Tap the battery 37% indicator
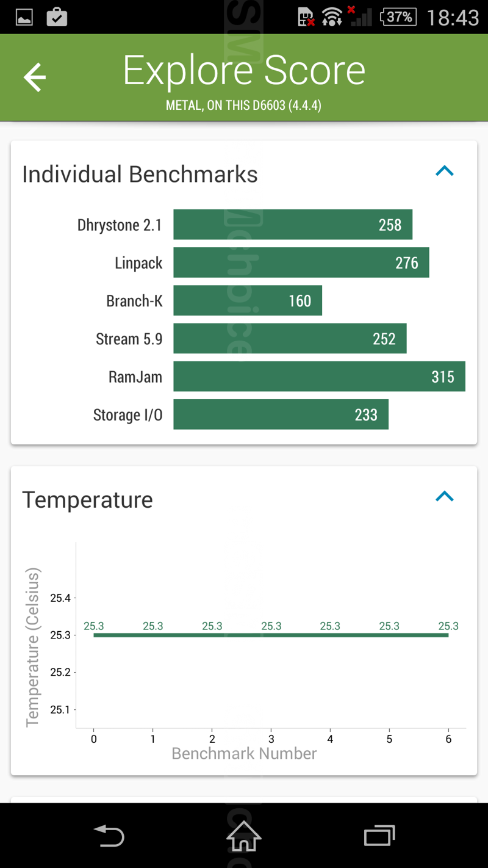Viewport: 488px width, 868px height. [x=398, y=17]
